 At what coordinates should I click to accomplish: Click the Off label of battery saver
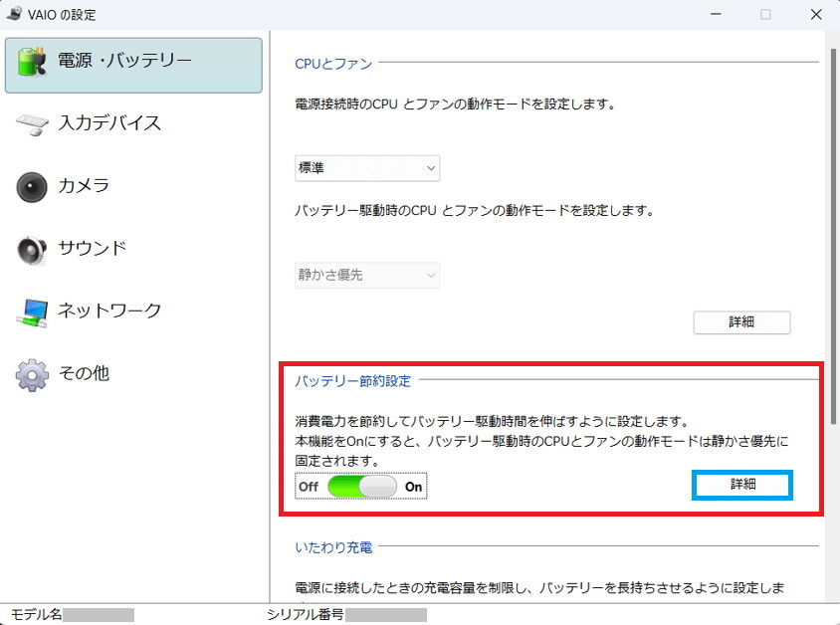[x=309, y=487]
